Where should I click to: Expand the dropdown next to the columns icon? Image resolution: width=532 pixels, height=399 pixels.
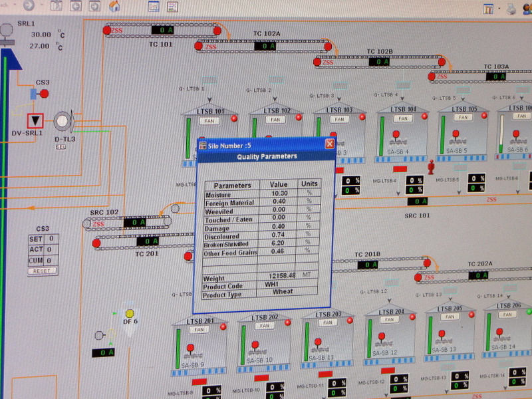tap(499, 9)
